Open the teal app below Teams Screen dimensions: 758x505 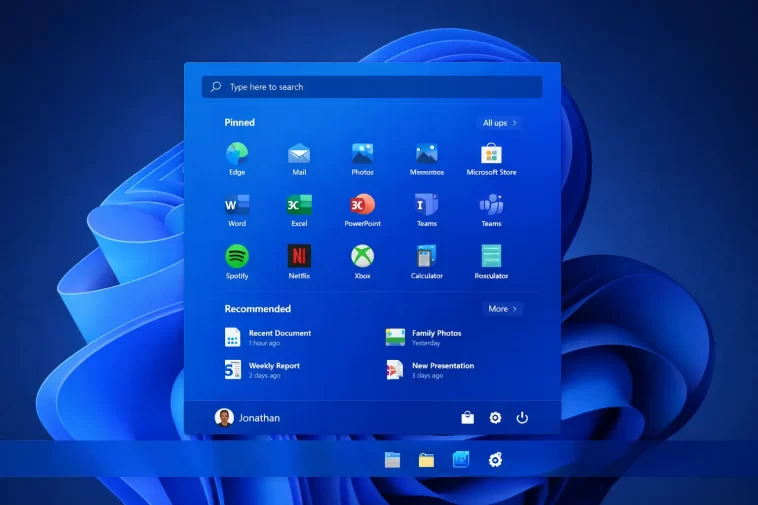click(491, 262)
